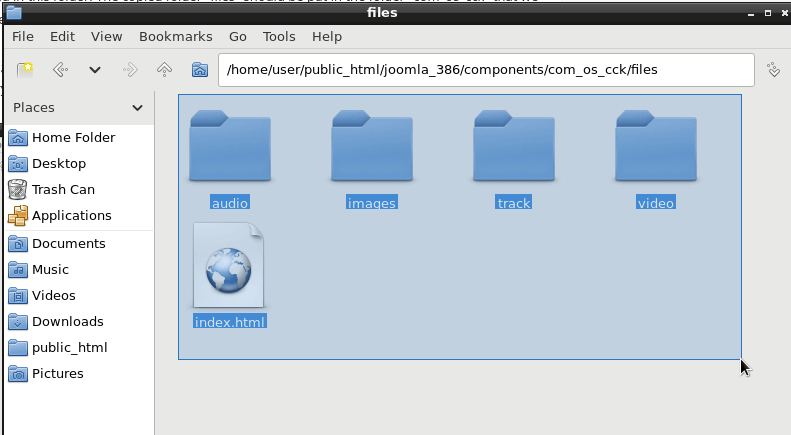
Task: Click the images folder name label
Action: [372, 202]
